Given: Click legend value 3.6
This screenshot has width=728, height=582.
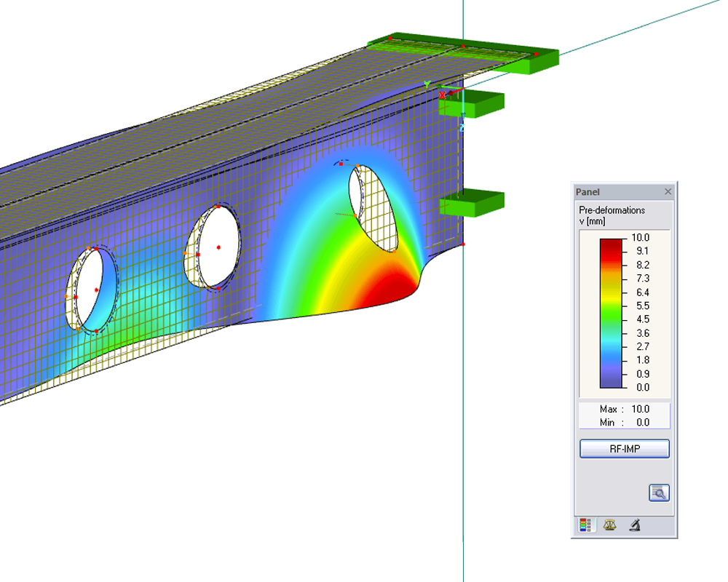Looking at the screenshot, I should coord(643,333).
